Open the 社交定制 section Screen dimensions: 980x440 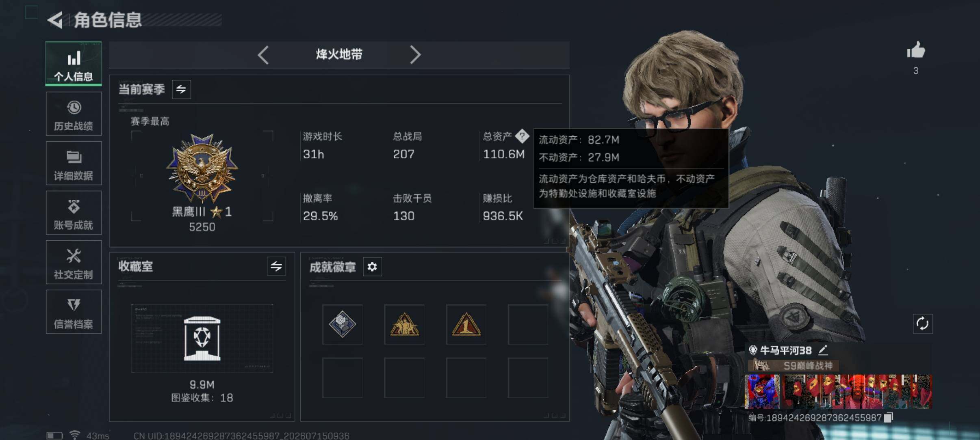[x=74, y=262]
